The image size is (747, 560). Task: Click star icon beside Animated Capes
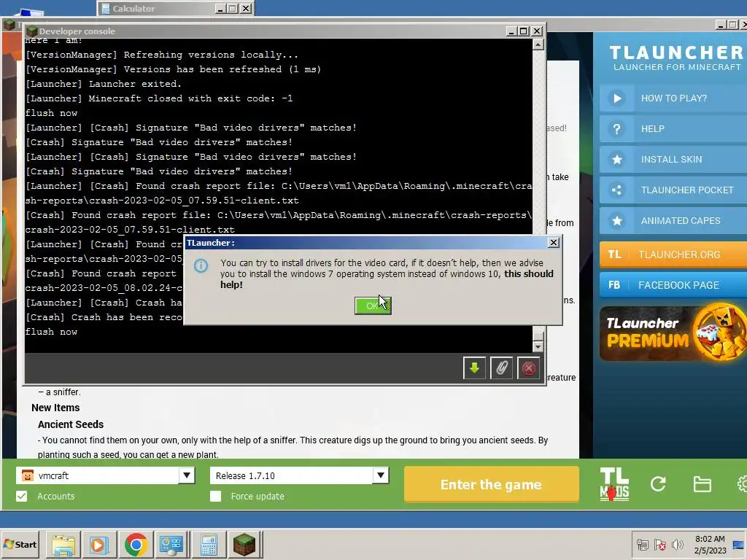pos(617,220)
